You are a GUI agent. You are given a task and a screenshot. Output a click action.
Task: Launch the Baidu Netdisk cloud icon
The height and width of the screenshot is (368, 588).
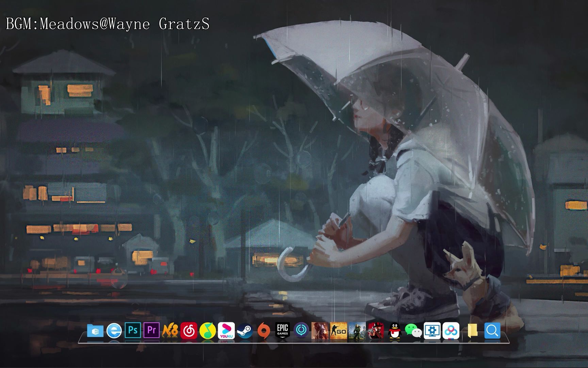tap(451, 331)
